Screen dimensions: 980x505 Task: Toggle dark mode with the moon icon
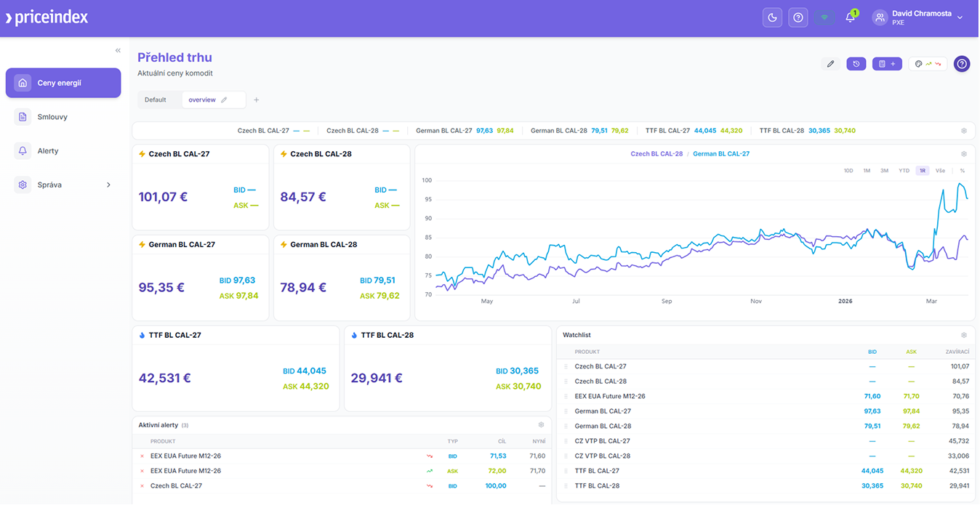pyautogui.click(x=772, y=17)
